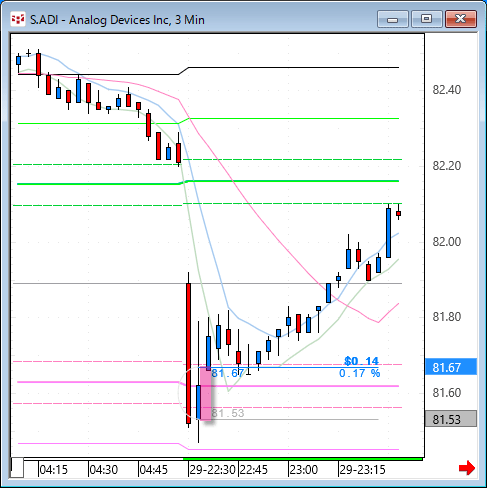This screenshot has height=488, width=487.
Task: Click the 29-23:15 time axis label
Action: click(362, 470)
